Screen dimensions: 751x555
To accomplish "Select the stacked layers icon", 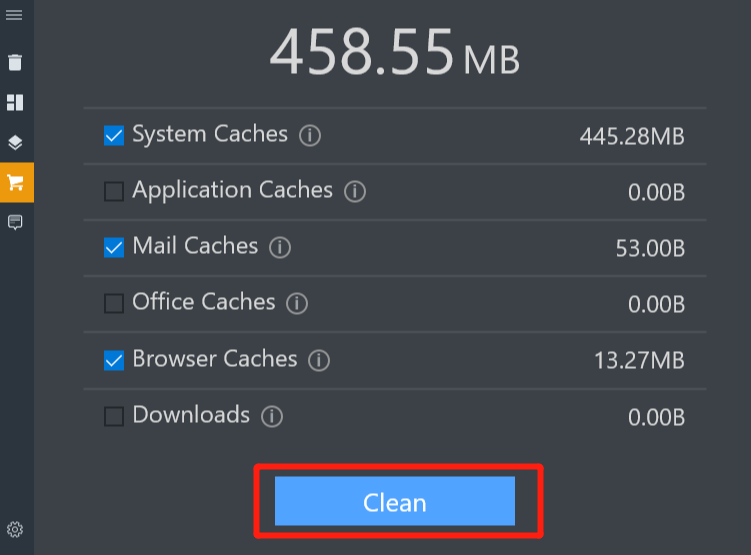I will 15,142.
